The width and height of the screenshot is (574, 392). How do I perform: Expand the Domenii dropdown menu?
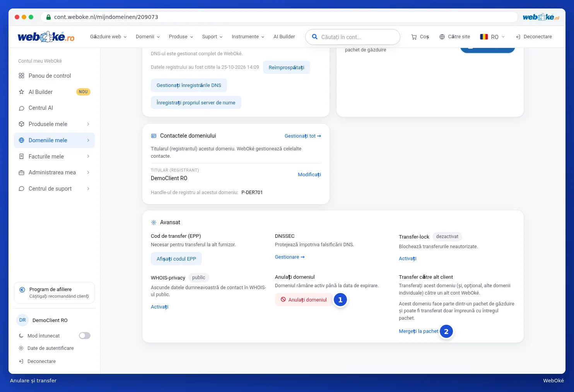pyautogui.click(x=148, y=37)
